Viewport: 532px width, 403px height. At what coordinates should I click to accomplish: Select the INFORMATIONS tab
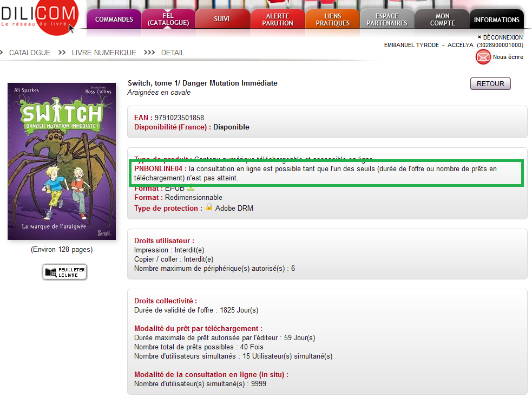[496, 19]
